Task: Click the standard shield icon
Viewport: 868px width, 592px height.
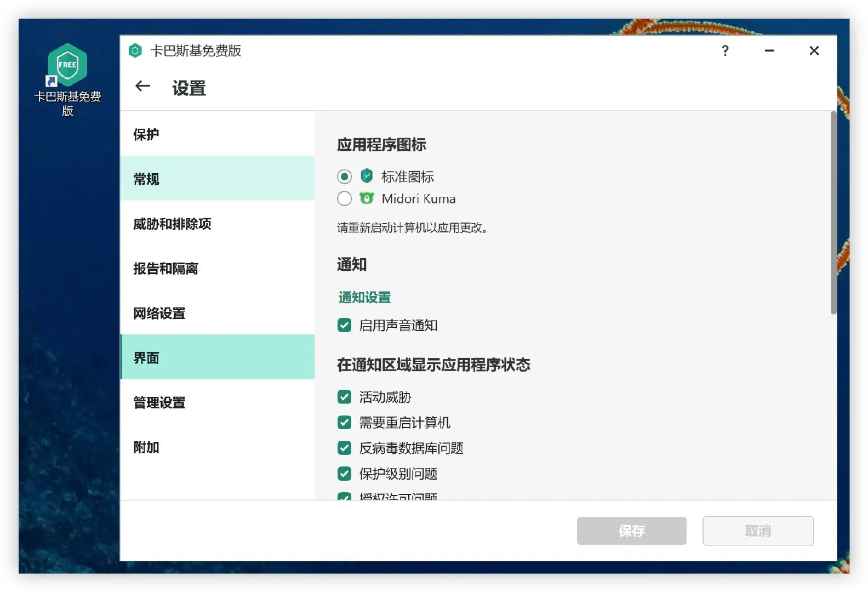Action: pyautogui.click(x=367, y=176)
